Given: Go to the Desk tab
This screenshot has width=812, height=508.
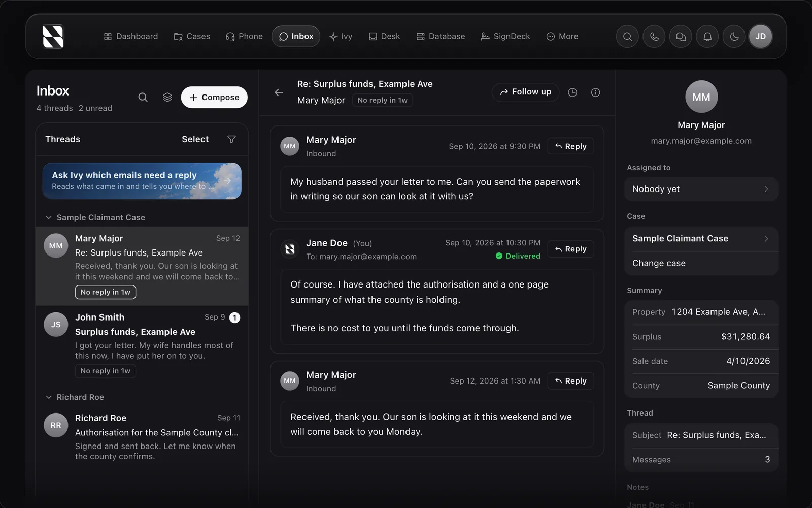Looking at the screenshot, I should [x=384, y=37].
